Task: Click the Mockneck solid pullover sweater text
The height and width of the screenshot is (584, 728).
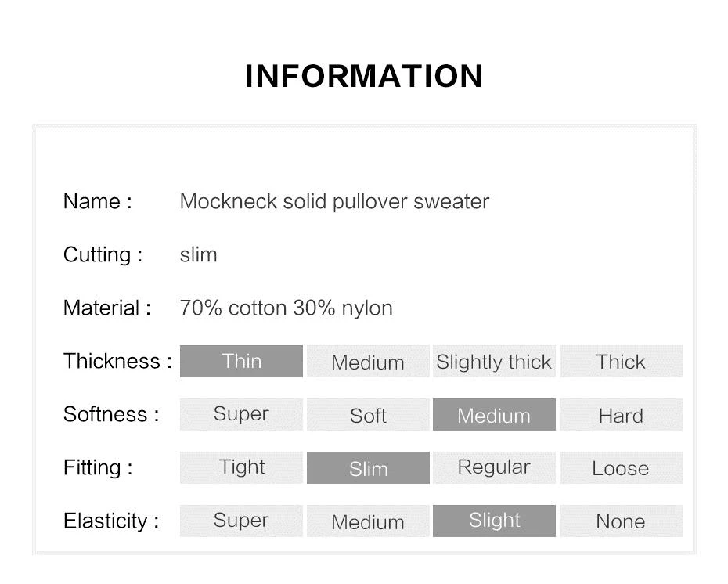Action: point(334,201)
